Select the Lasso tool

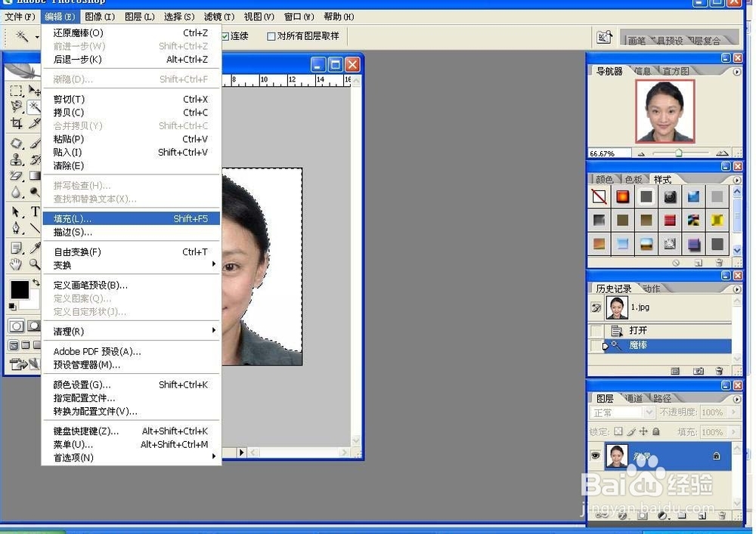17,106
